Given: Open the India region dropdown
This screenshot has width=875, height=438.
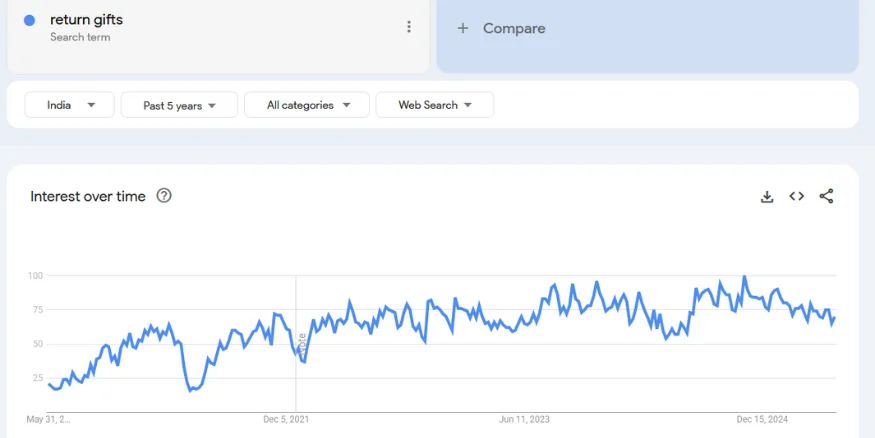Looking at the screenshot, I should [x=71, y=105].
